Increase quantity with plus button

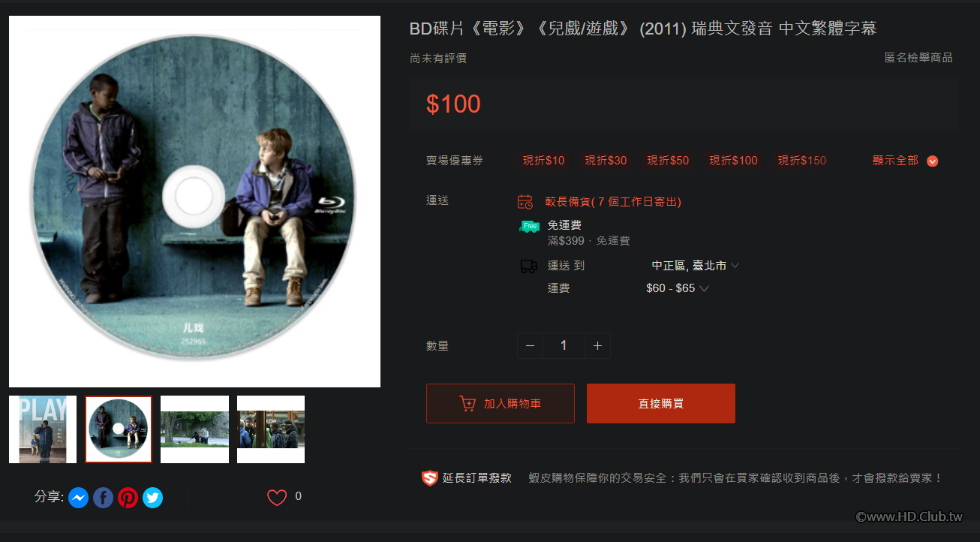pyautogui.click(x=597, y=346)
